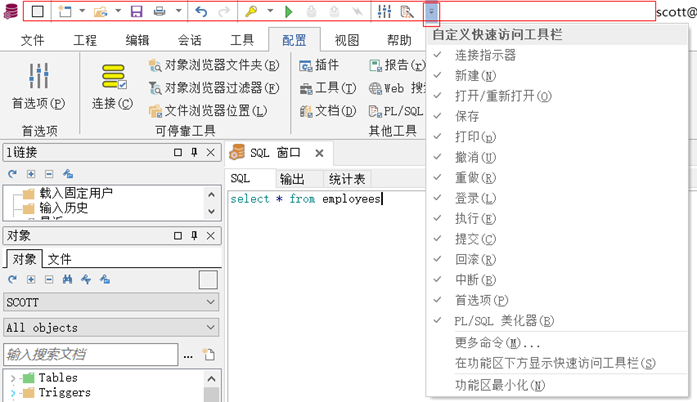
Task: Click the Save disk icon
Action: [x=136, y=12]
